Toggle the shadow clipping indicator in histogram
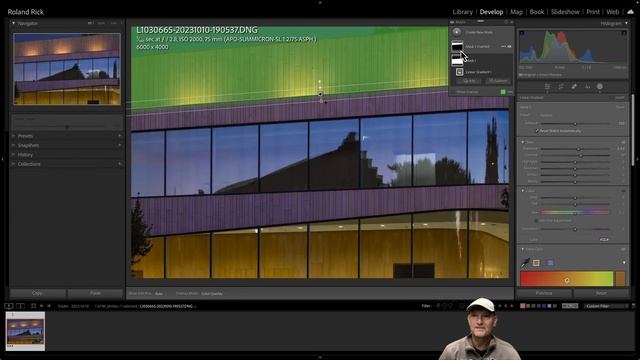The height and width of the screenshot is (360, 640). point(522,33)
